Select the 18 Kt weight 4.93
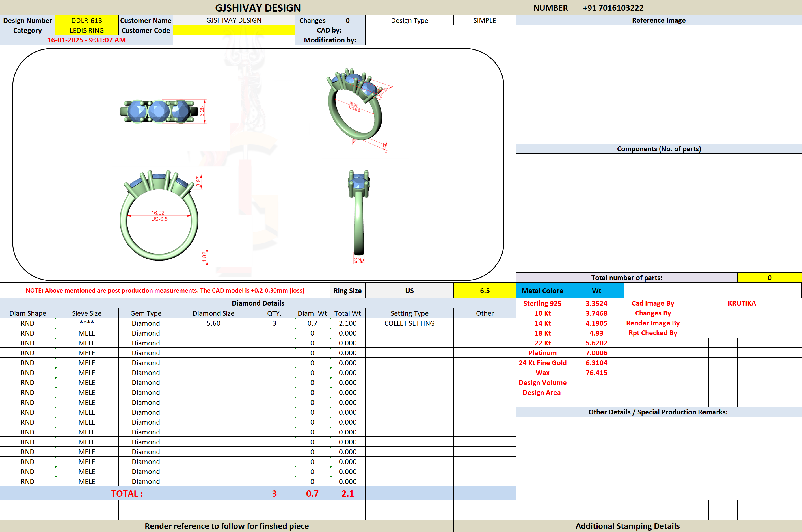Viewport: 802px width, 532px height. (596, 333)
